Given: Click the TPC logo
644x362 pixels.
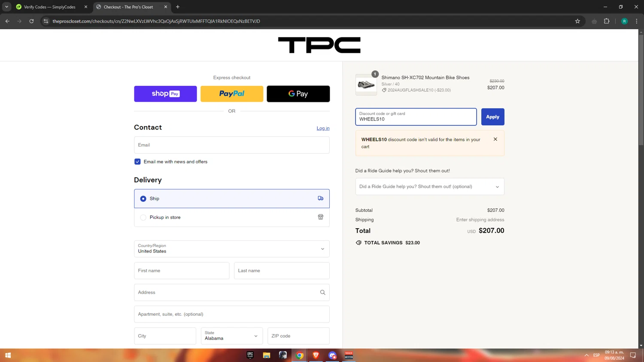Looking at the screenshot, I should [x=319, y=45].
